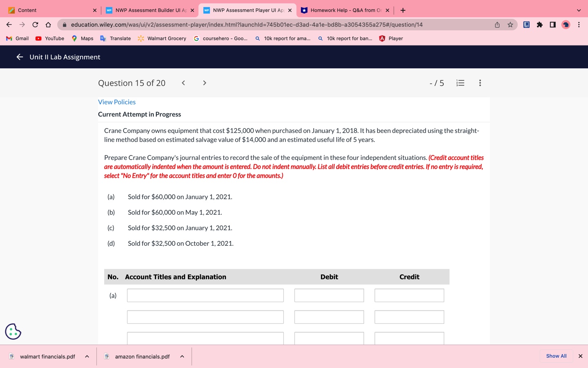588x368 pixels.
Task: Open Chrome's three-dot browser menu
Action: (x=579, y=25)
